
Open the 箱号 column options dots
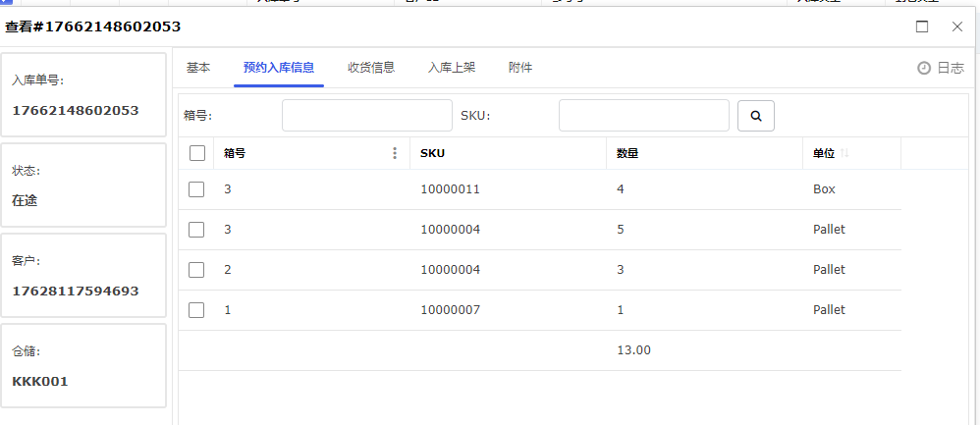click(x=395, y=153)
